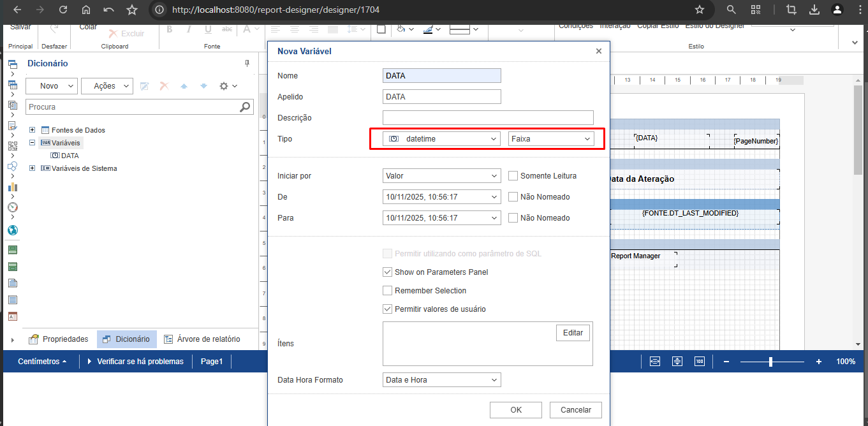
Task: Click the Editar button for items
Action: pyautogui.click(x=573, y=333)
